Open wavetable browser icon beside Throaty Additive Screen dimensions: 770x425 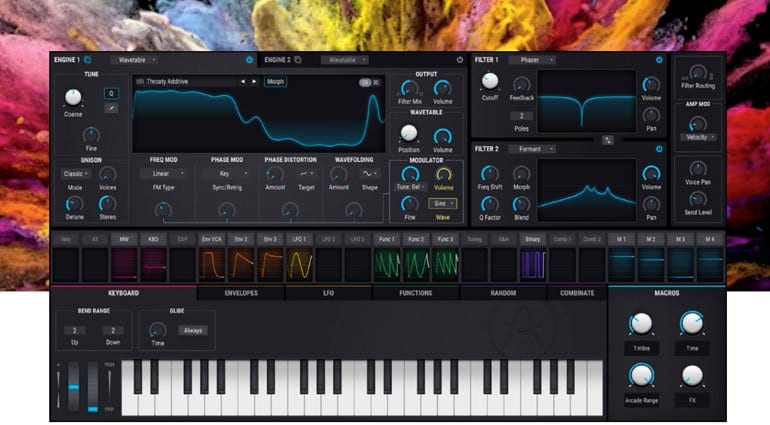(140, 82)
